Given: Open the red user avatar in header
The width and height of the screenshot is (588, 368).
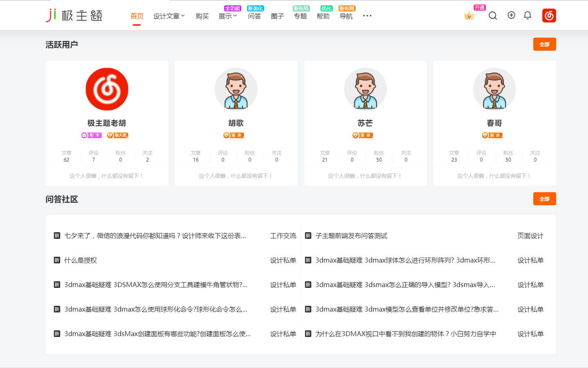Looking at the screenshot, I should 549,16.
